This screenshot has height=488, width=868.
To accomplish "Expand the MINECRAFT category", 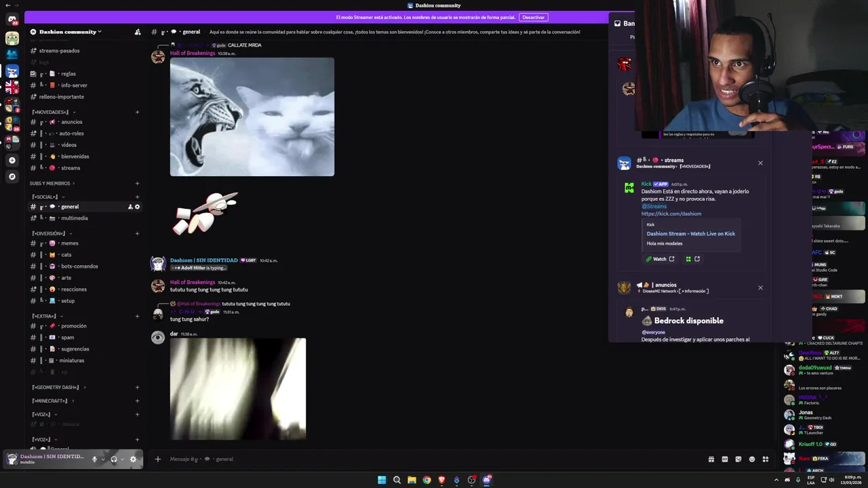I will 52,401.
